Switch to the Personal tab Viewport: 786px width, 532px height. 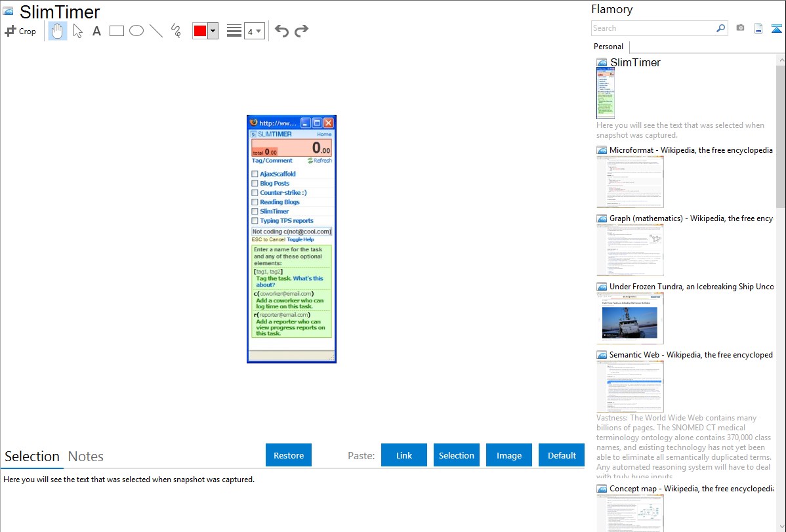pyautogui.click(x=608, y=47)
